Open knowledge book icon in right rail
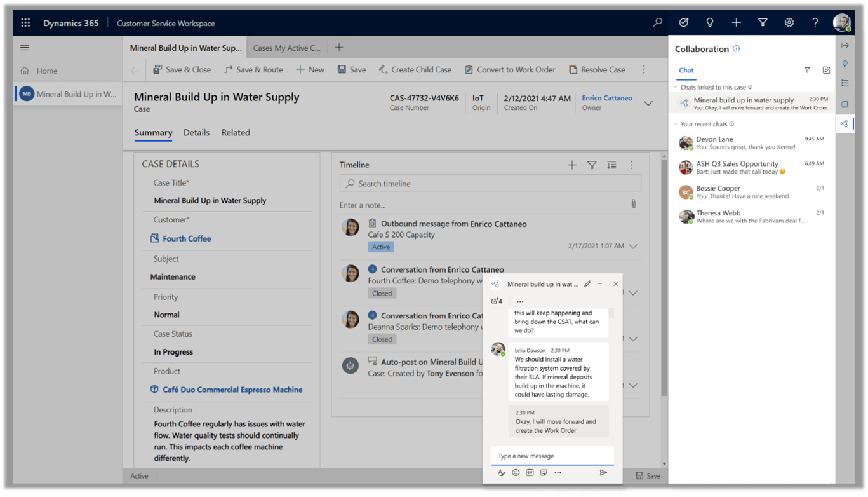Image resolution: width=868 pixels, height=497 pixels. pos(845,104)
